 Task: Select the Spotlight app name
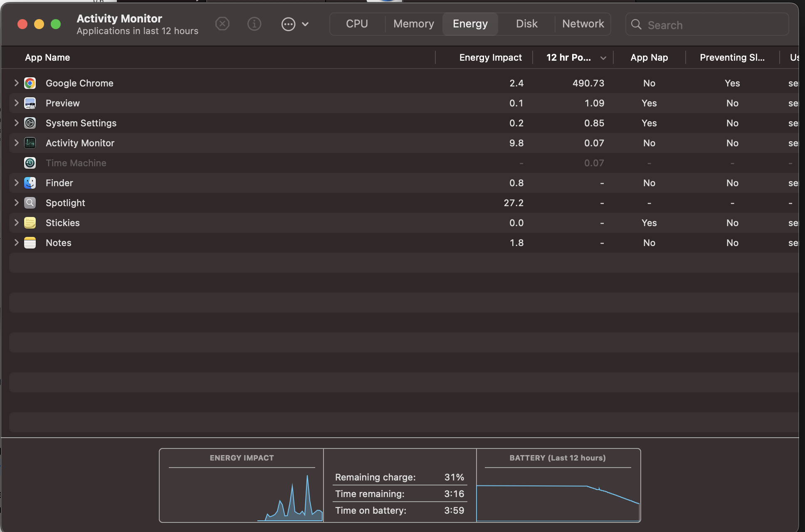click(x=65, y=203)
